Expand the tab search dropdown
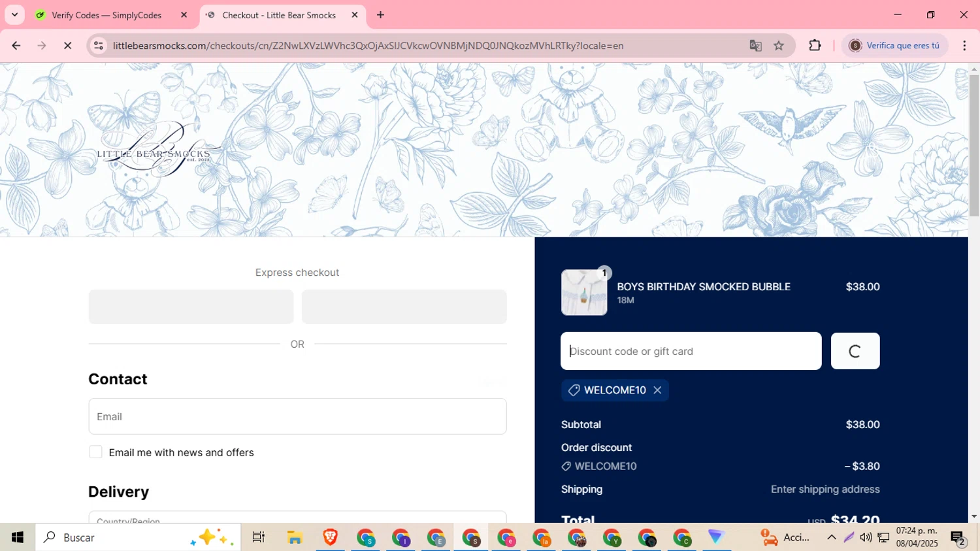 [x=14, y=15]
